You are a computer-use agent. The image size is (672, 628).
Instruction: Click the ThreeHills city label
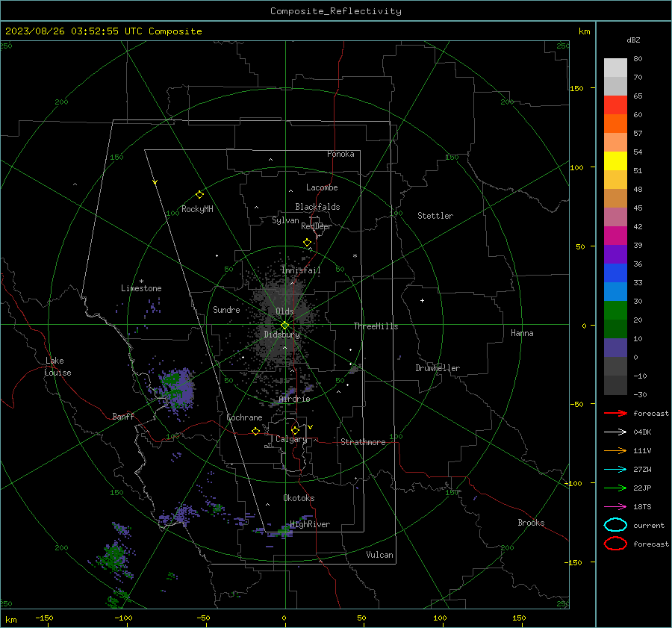pyautogui.click(x=376, y=326)
